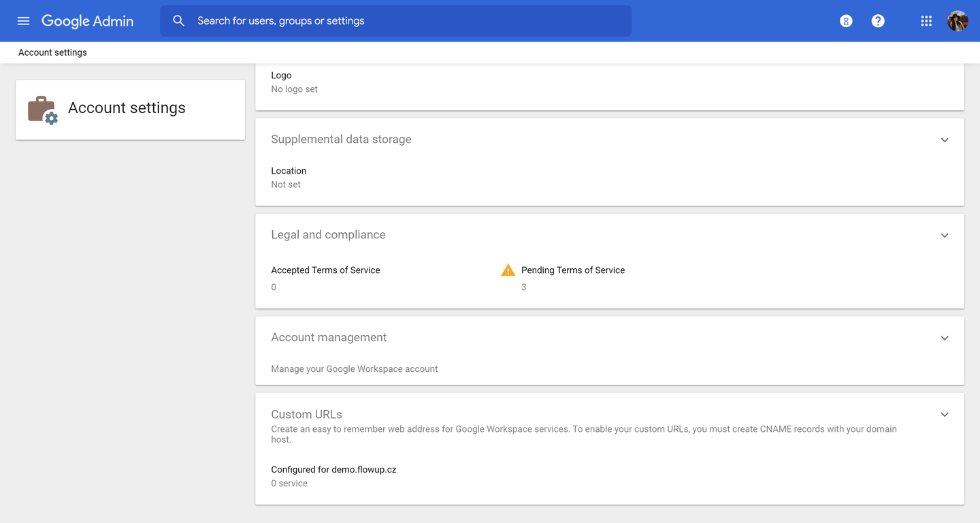Viewport: 980px width, 523px height.
Task: Click the Location label
Action: pyautogui.click(x=289, y=171)
